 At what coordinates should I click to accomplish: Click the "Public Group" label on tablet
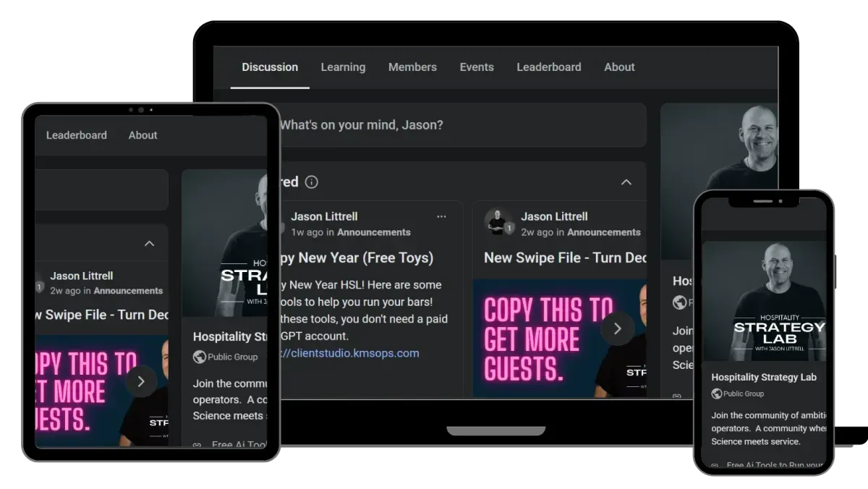[x=233, y=357]
